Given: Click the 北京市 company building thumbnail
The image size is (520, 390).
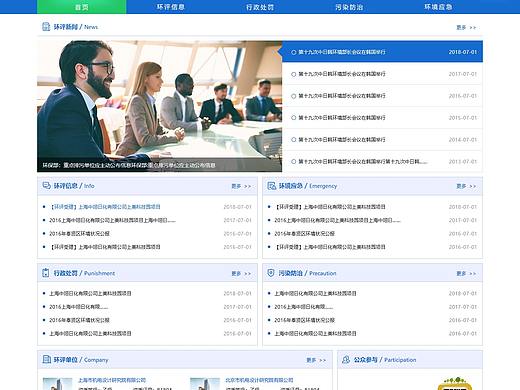Looking at the screenshot, I should pyautogui.click(x=205, y=384).
